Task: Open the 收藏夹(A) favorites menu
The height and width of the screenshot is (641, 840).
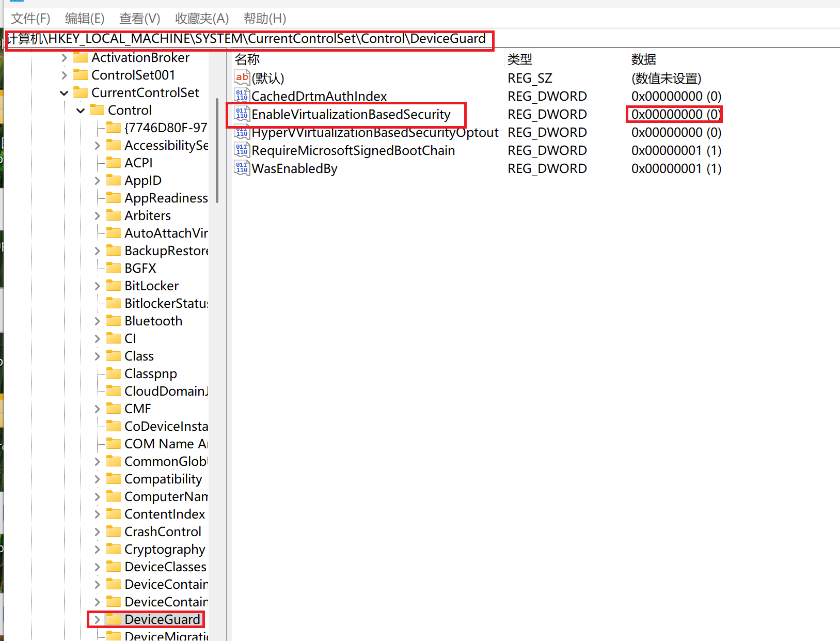Action: coord(201,19)
